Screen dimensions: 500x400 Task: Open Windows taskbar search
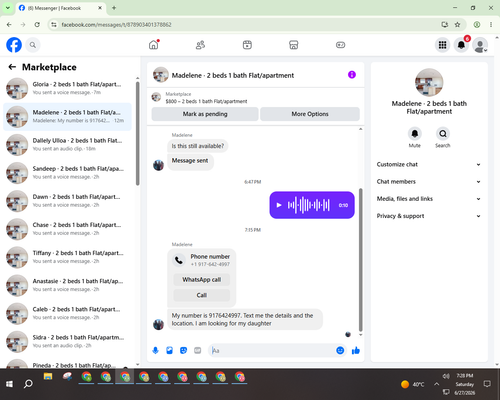click(28, 384)
